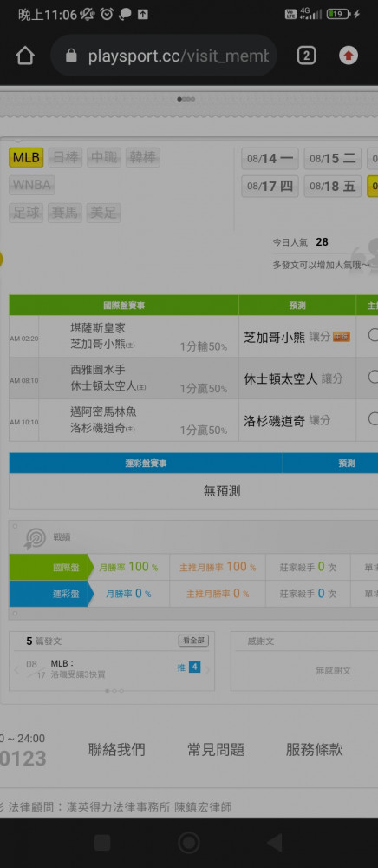
Task: Tap the browser home icon
Action: coord(25,56)
